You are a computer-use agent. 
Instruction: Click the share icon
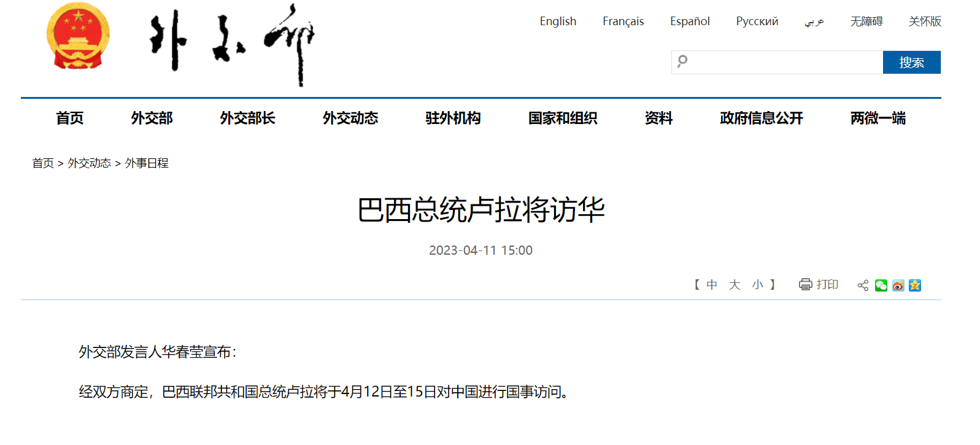pos(863,285)
